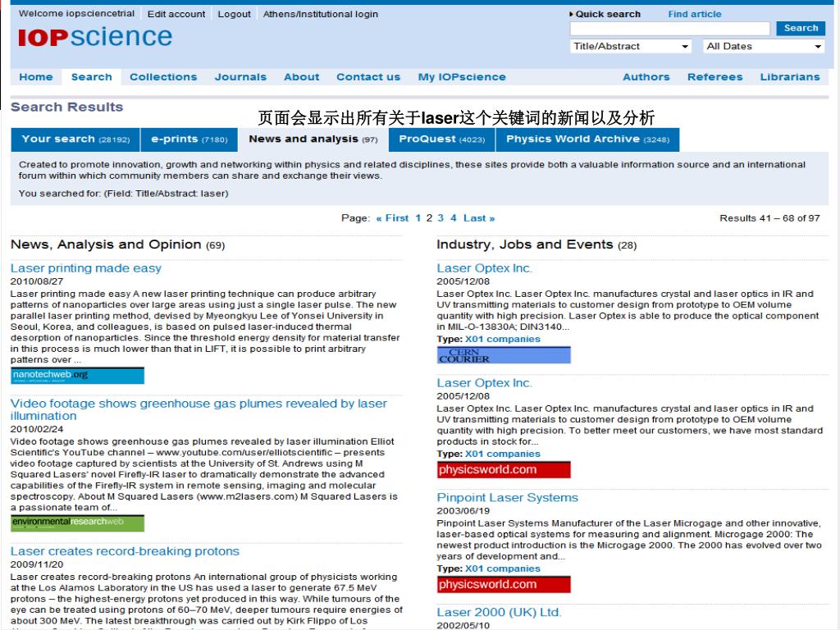840x630 pixels.
Task: Open Video footage greenhouse gas plumes article
Action: (x=199, y=409)
